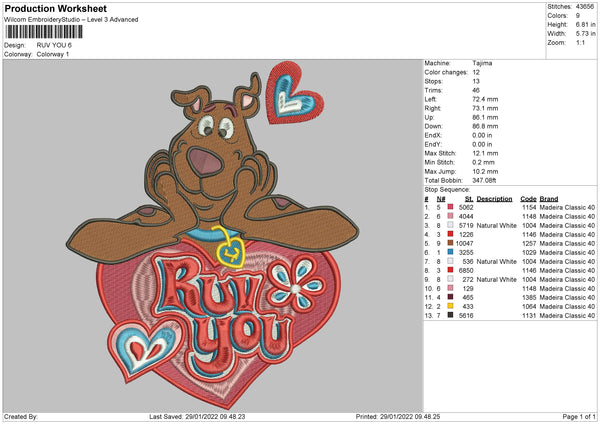Choose the yellow swatch for 433 stitches
The width and height of the screenshot is (600, 424).
click(x=450, y=306)
